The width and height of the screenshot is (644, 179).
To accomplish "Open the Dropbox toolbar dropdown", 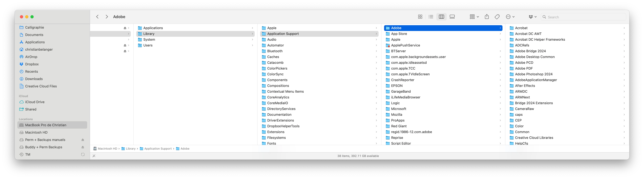I will (533, 17).
